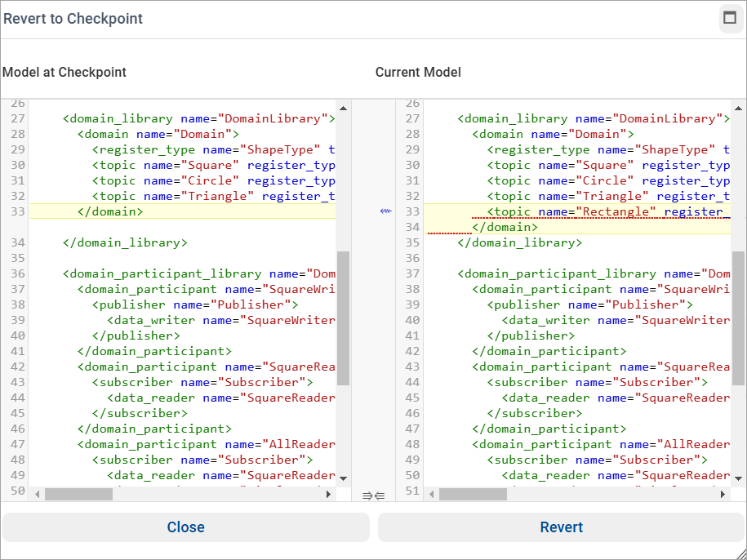
Task: Click the up scroll arrow of Current Model pane
Action: tap(737, 107)
